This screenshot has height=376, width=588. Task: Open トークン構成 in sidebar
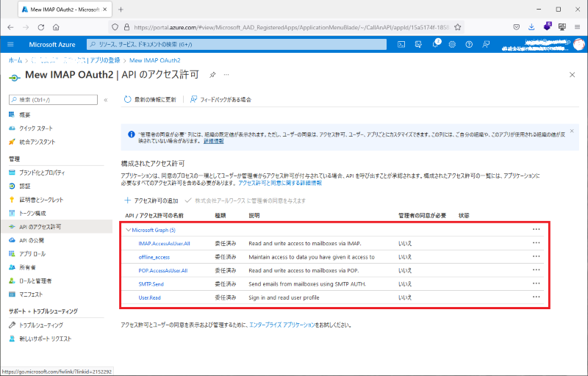pyautogui.click(x=32, y=213)
